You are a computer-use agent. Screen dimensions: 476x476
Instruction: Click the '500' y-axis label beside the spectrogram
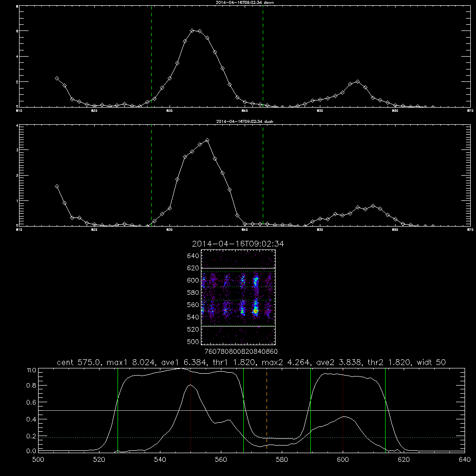[x=193, y=341]
